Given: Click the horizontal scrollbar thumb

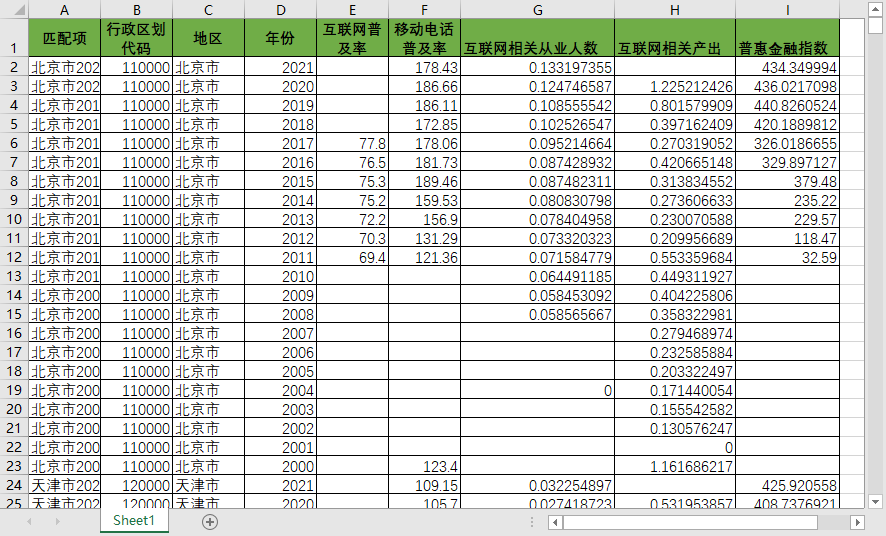Looking at the screenshot, I should [690, 522].
